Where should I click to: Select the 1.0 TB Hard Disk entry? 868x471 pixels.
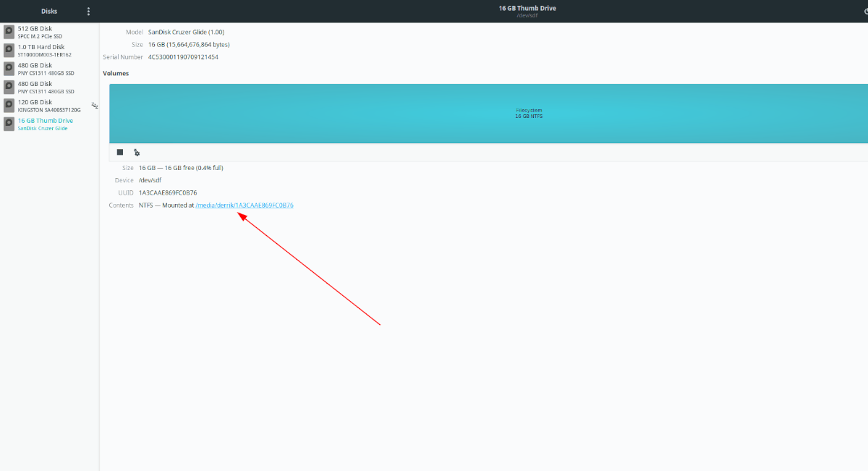(x=45, y=51)
